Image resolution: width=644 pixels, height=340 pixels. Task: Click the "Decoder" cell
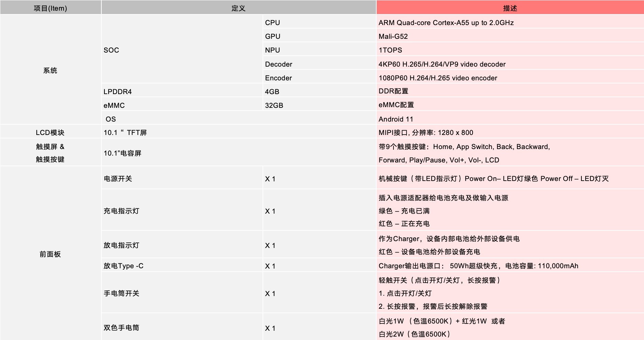click(x=279, y=64)
